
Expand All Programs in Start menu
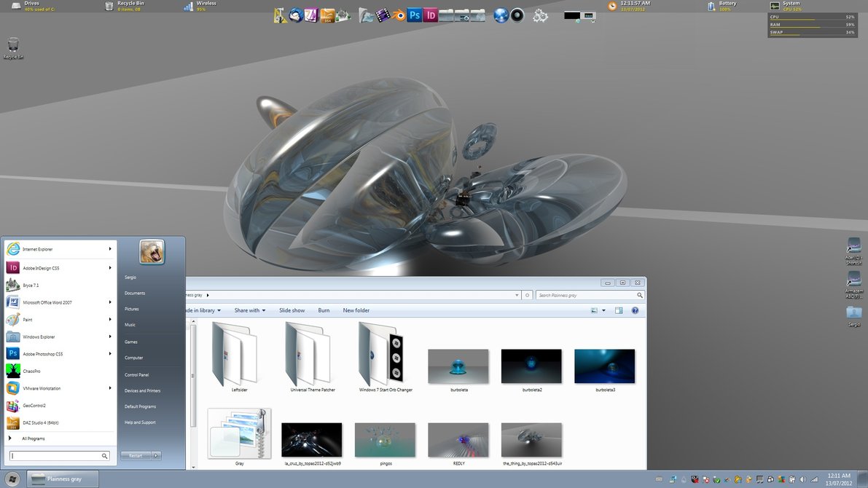tap(33, 438)
